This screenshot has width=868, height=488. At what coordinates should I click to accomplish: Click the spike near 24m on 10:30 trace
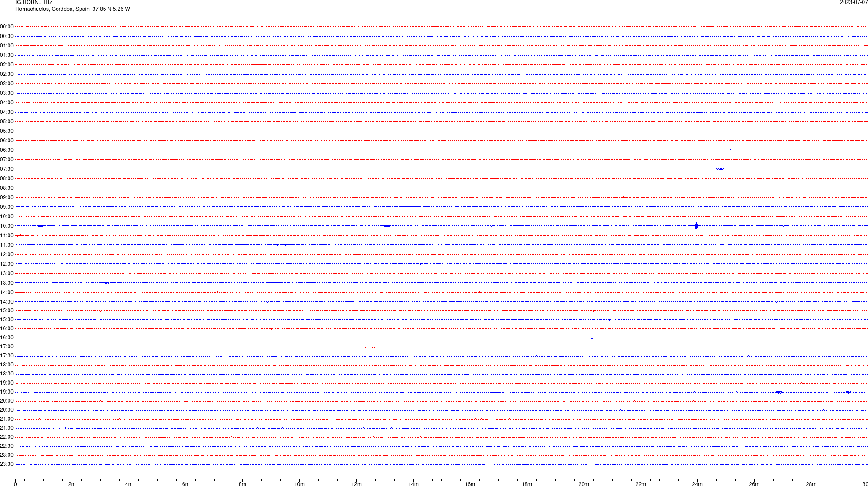(x=696, y=226)
